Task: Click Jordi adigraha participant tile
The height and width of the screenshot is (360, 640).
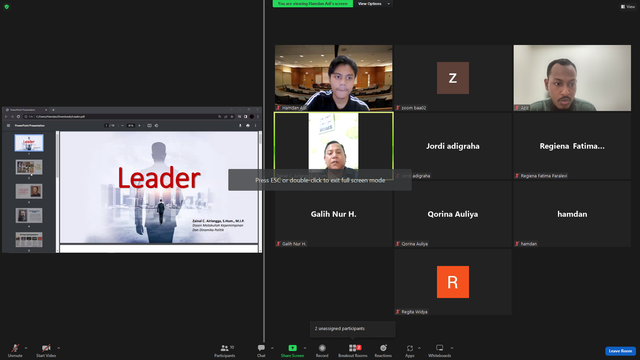Action: [x=453, y=146]
